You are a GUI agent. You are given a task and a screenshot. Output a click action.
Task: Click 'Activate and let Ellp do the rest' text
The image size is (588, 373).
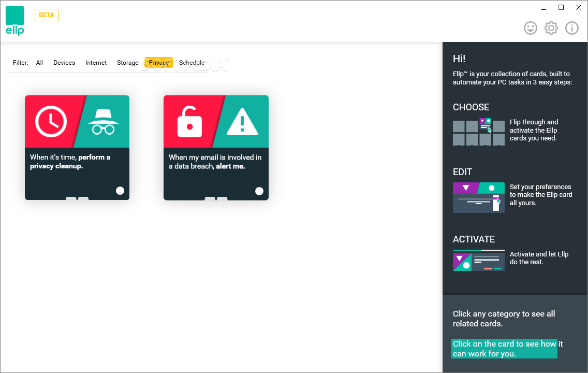tap(539, 258)
